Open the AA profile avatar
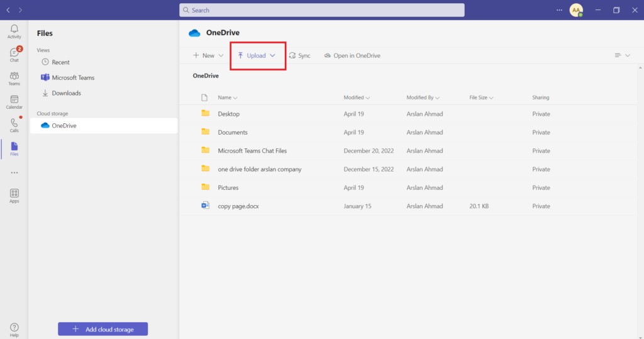 click(x=576, y=10)
